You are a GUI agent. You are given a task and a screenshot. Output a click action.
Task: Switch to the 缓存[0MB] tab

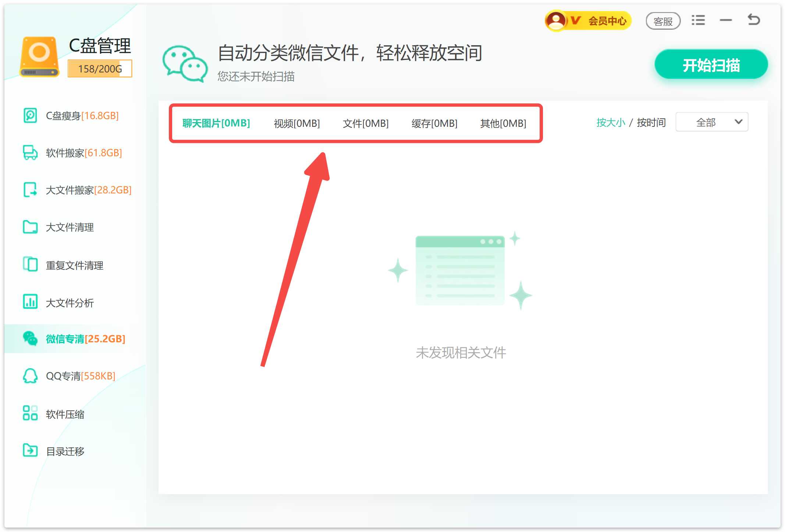click(434, 124)
